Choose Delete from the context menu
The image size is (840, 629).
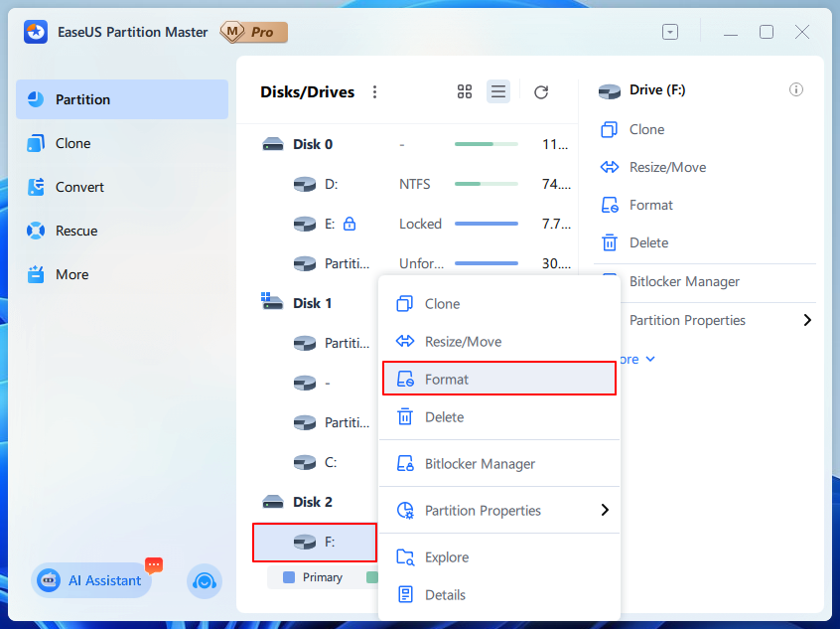pyautogui.click(x=444, y=417)
